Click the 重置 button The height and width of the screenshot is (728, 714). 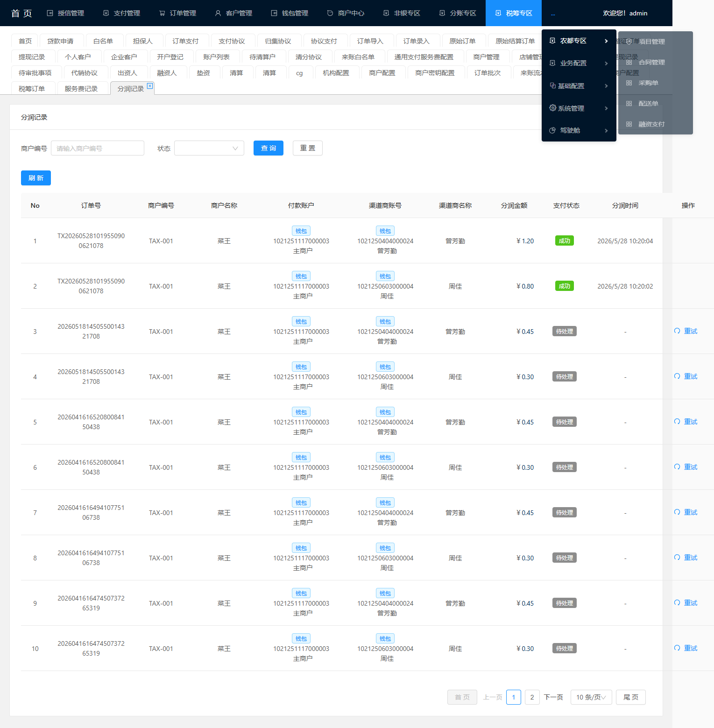[x=308, y=148]
